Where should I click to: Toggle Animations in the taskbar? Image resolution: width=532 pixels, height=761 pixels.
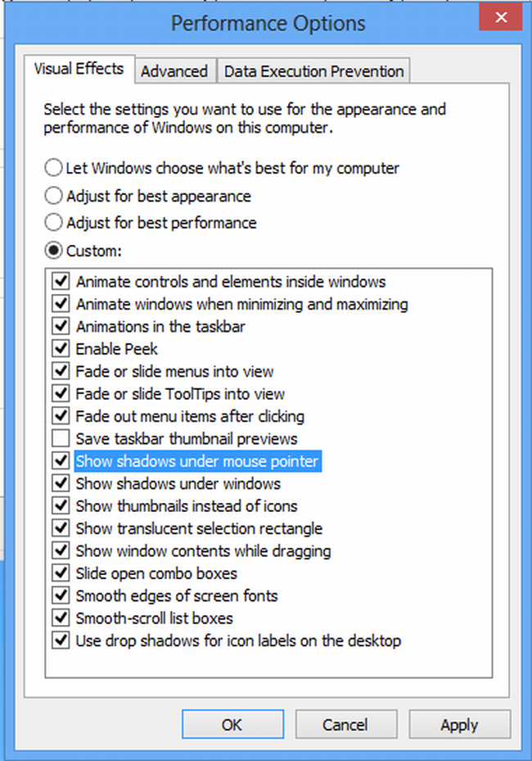[61, 326]
